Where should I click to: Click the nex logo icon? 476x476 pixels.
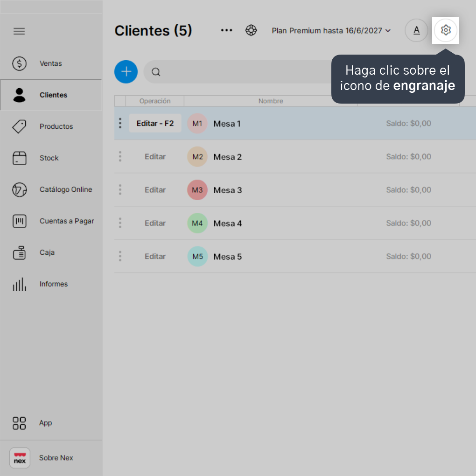tap(20, 458)
